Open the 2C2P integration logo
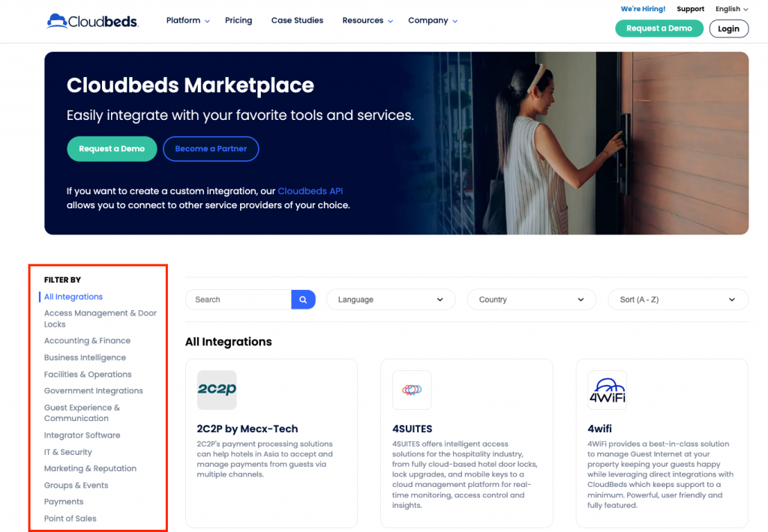Screen dimensions: 768x532 coord(217,390)
